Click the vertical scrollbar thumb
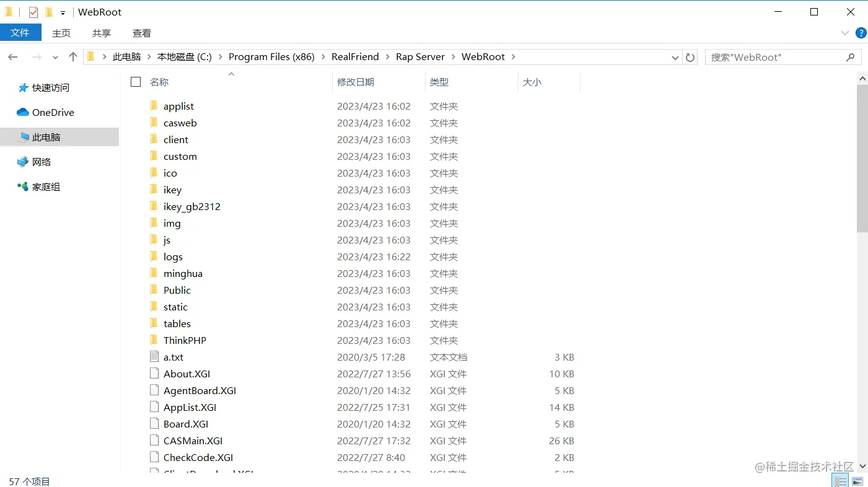Image resolution: width=868 pixels, height=487 pixels. pos(862,158)
